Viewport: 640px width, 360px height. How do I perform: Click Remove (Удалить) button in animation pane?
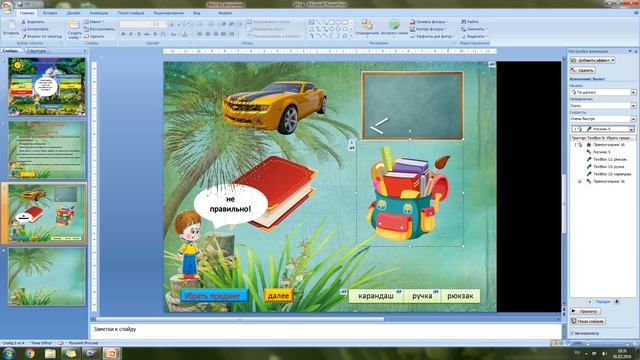(x=582, y=71)
